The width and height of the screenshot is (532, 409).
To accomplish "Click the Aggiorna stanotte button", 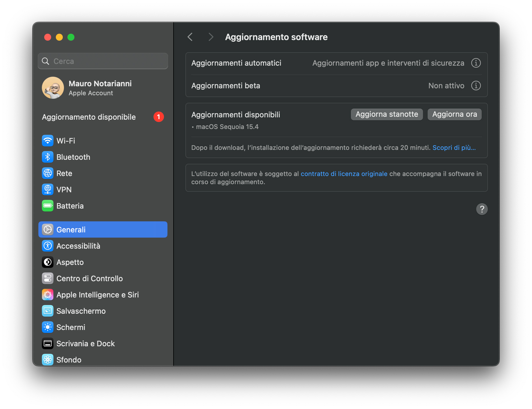I will 387,114.
